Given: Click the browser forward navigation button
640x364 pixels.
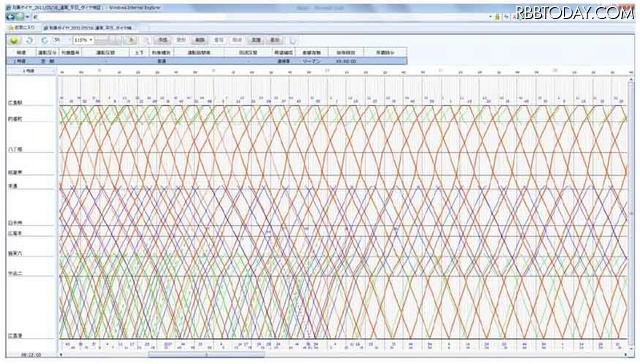Looking at the screenshot, I should pos(20,17).
